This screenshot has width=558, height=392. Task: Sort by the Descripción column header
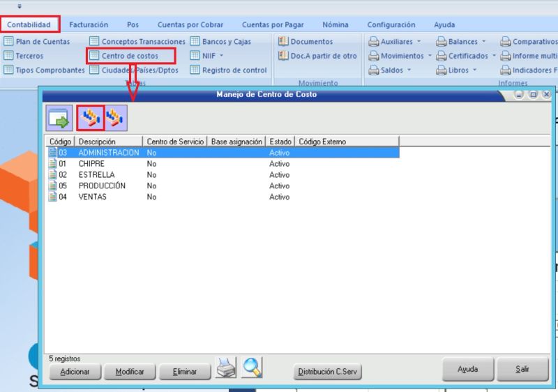coord(108,142)
